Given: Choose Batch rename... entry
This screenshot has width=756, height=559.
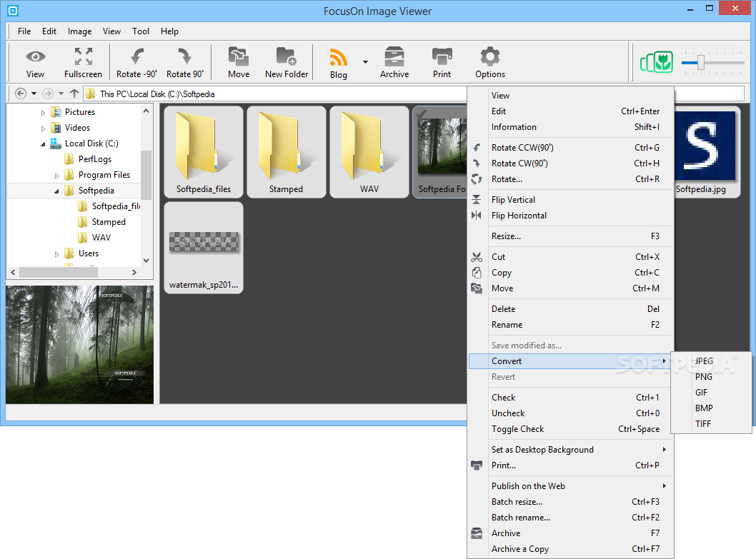Looking at the screenshot, I should [571, 518].
